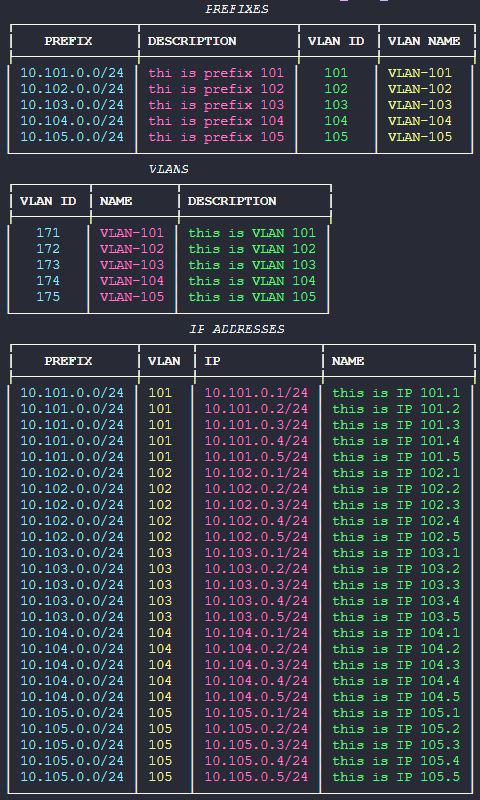Click the name "this is IP 101.1"

tap(396, 393)
